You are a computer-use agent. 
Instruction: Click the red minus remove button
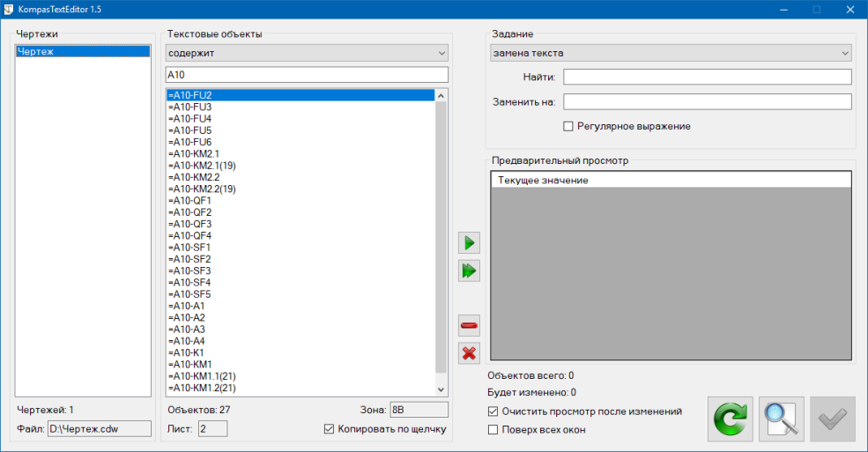469,326
